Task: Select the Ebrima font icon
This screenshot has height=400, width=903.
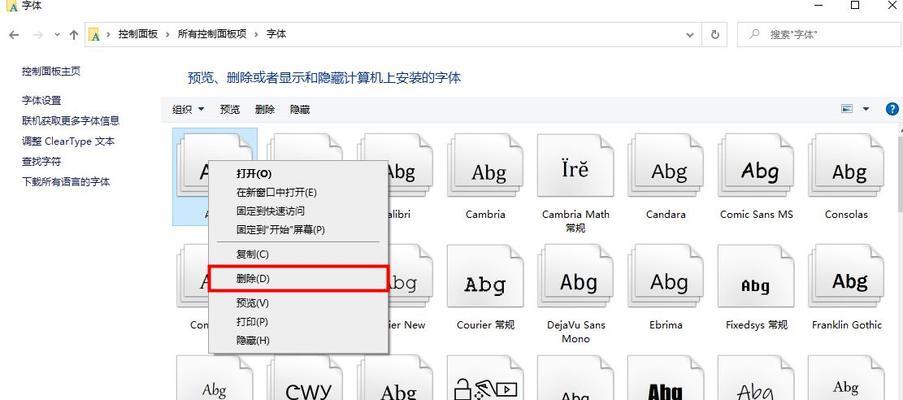Action: (x=666, y=277)
